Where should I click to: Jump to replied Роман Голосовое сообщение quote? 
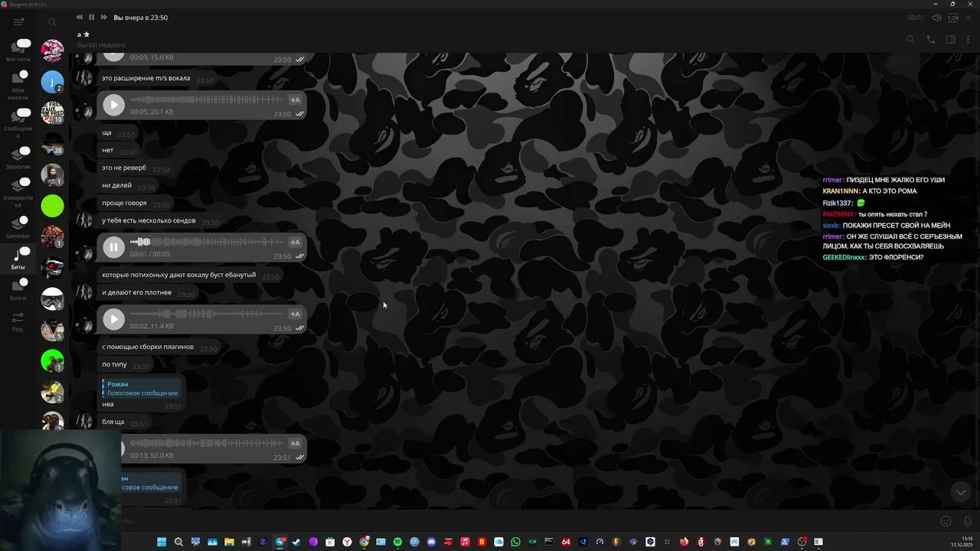pyautogui.click(x=141, y=389)
